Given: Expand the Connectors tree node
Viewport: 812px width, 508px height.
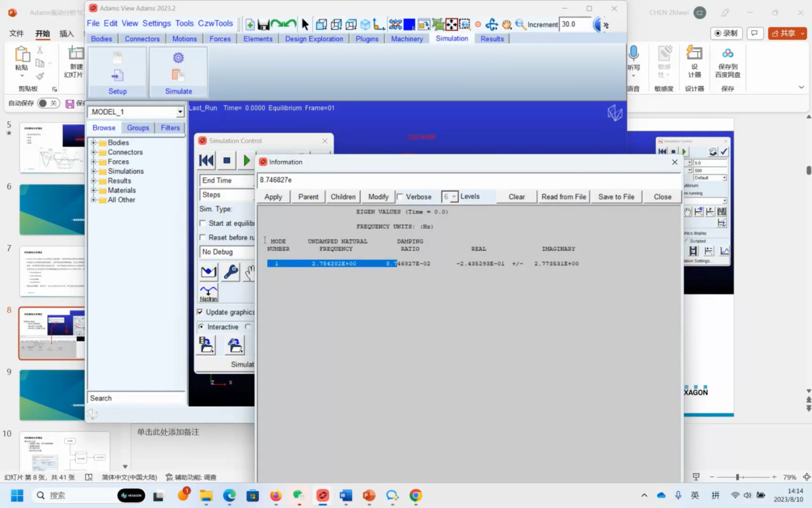Looking at the screenshot, I should click(94, 152).
